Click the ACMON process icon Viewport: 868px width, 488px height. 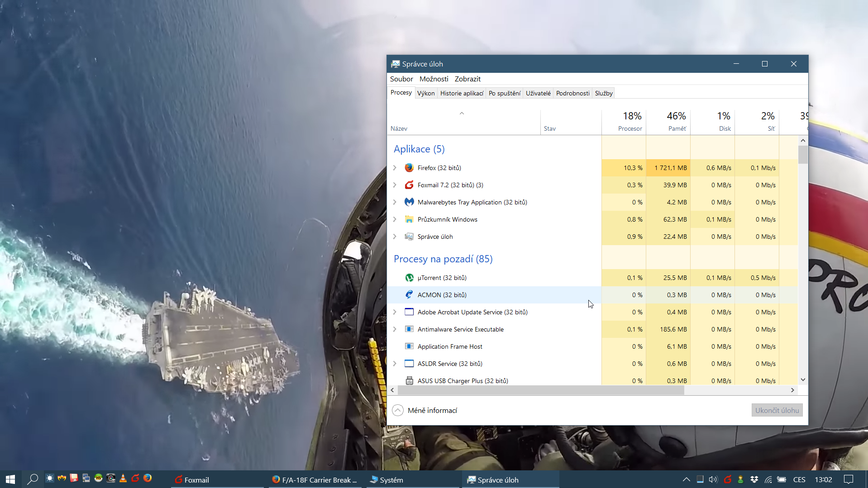pyautogui.click(x=409, y=295)
